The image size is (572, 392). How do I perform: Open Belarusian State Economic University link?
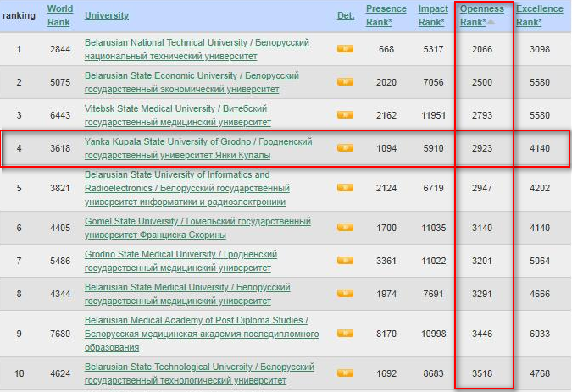(192, 82)
